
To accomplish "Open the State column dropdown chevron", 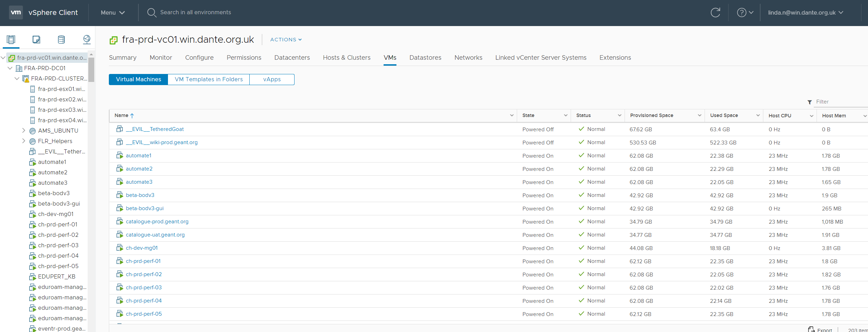I will coord(565,115).
